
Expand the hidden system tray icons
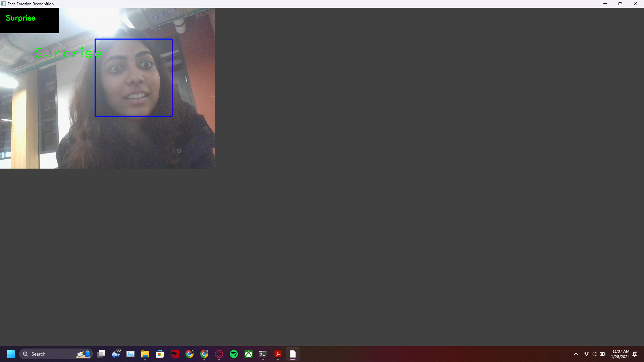tap(576, 354)
